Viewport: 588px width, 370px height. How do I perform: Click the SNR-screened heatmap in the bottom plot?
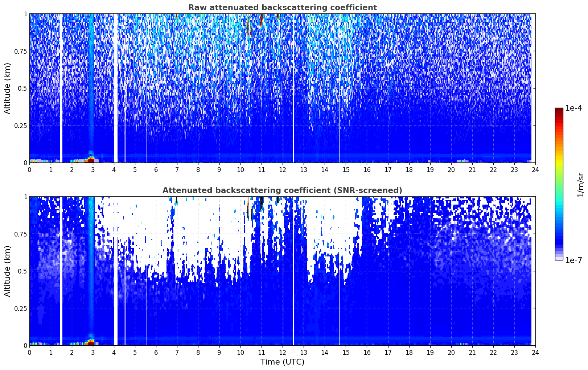coord(282,271)
